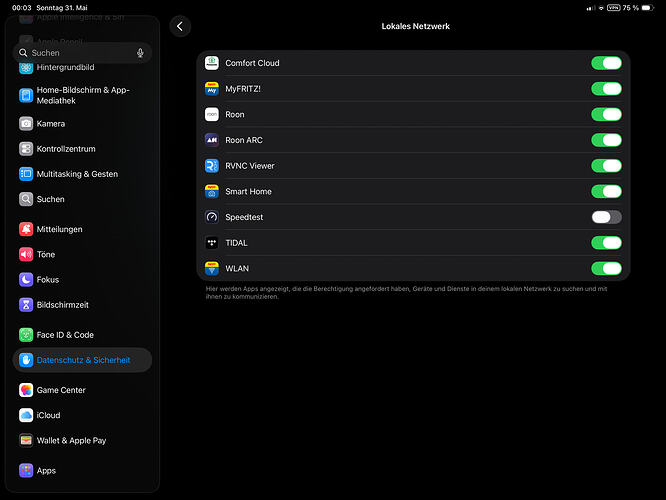Tap the RVNC Viewer row label
Image resolution: width=666 pixels, height=500 pixels.
250,166
